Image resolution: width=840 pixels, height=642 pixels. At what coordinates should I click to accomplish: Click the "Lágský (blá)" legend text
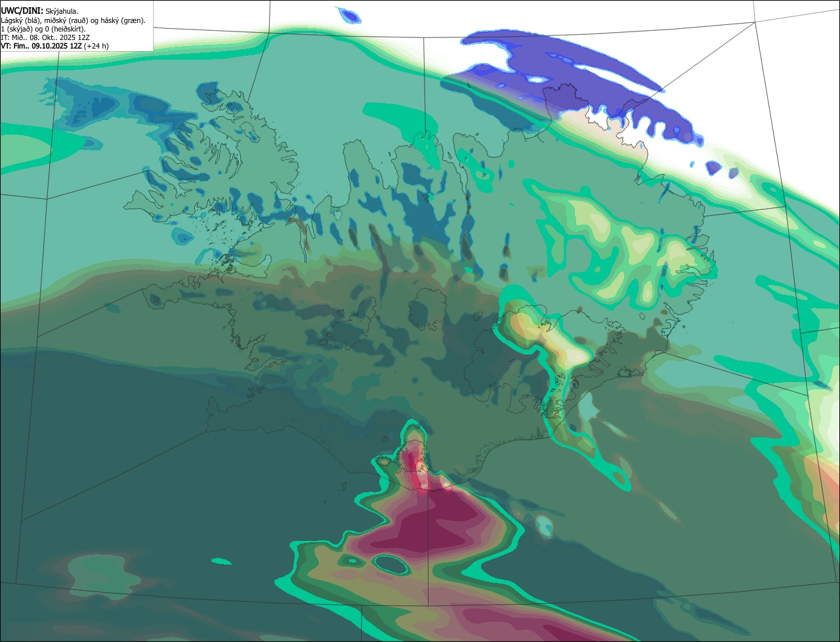[20, 20]
